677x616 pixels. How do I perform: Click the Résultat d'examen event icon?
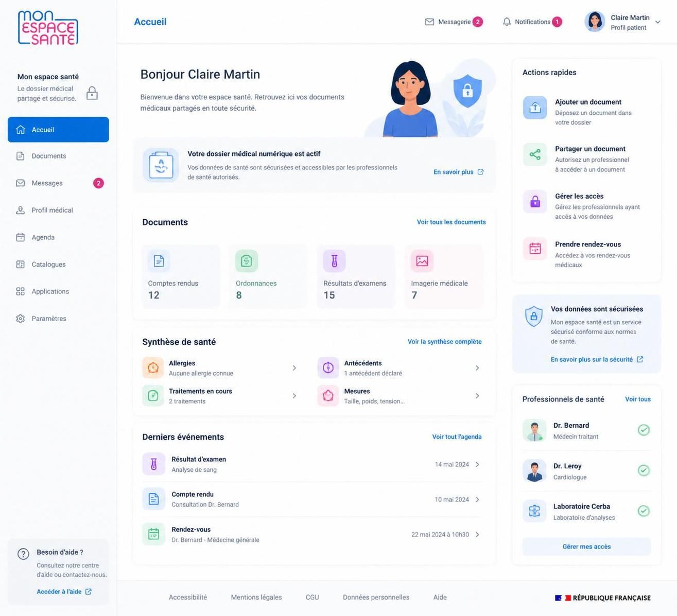coord(153,464)
